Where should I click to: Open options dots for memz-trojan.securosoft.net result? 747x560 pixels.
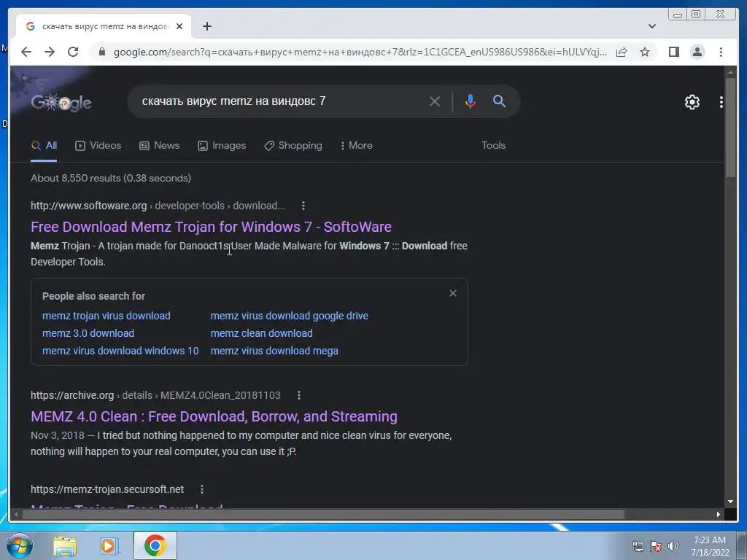point(202,489)
